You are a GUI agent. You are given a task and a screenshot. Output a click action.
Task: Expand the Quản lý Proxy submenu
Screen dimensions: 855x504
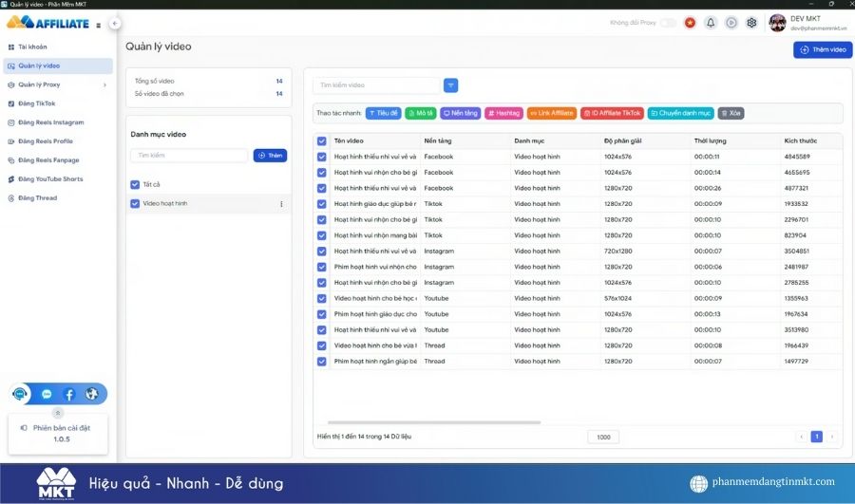coord(104,84)
